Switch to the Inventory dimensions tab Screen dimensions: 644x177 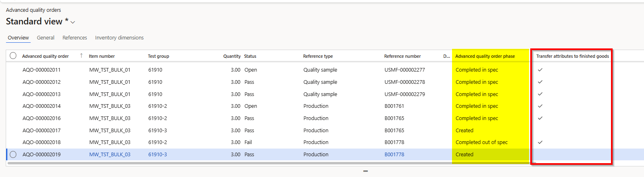pos(119,38)
